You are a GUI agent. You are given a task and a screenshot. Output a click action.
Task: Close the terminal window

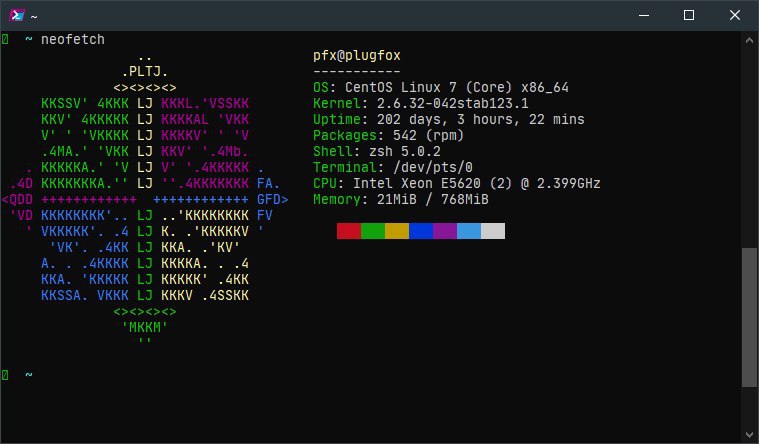pyautogui.click(x=735, y=15)
